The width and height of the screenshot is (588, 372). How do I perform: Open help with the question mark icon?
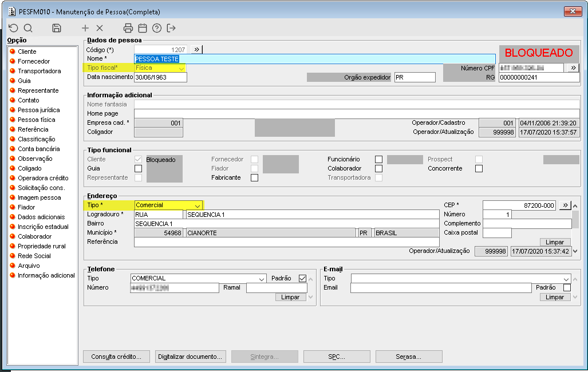coord(157,27)
